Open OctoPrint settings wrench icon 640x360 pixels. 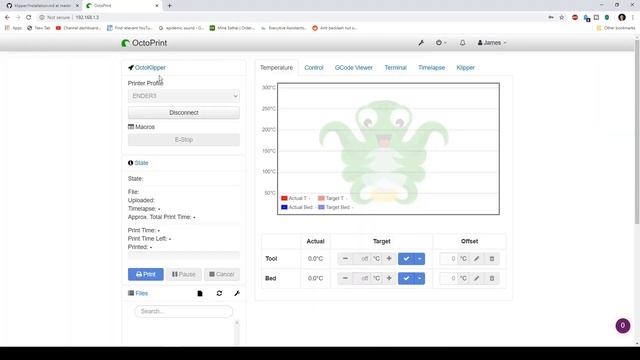click(421, 43)
